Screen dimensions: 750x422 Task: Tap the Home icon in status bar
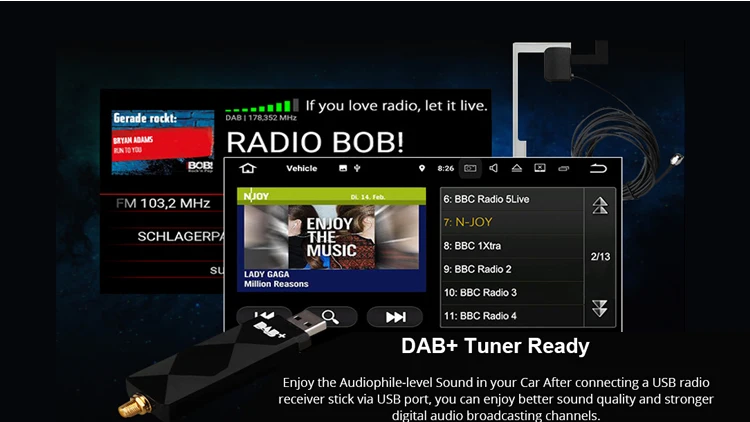click(x=248, y=168)
